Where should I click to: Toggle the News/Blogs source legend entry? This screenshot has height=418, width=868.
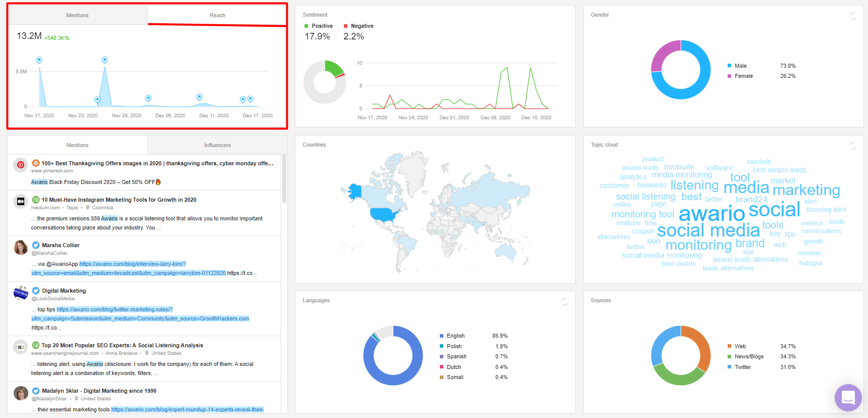(x=745, y=356)
